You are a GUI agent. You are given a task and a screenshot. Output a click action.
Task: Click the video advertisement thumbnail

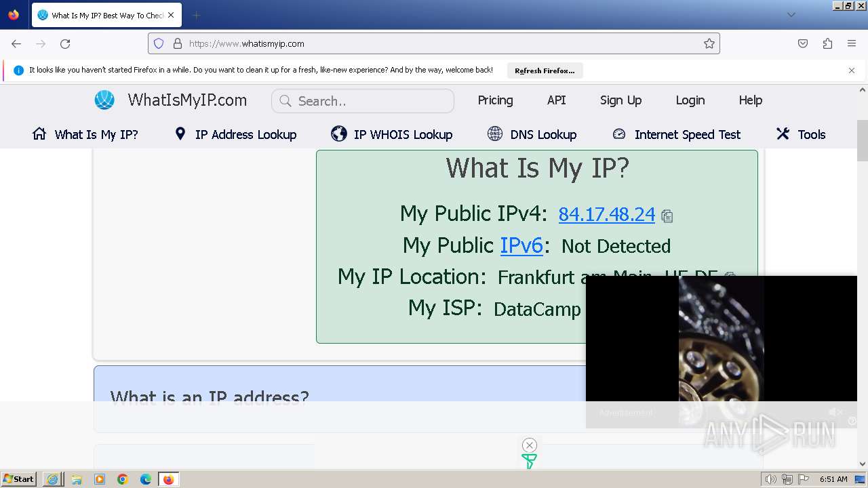[x=722, y=352]
